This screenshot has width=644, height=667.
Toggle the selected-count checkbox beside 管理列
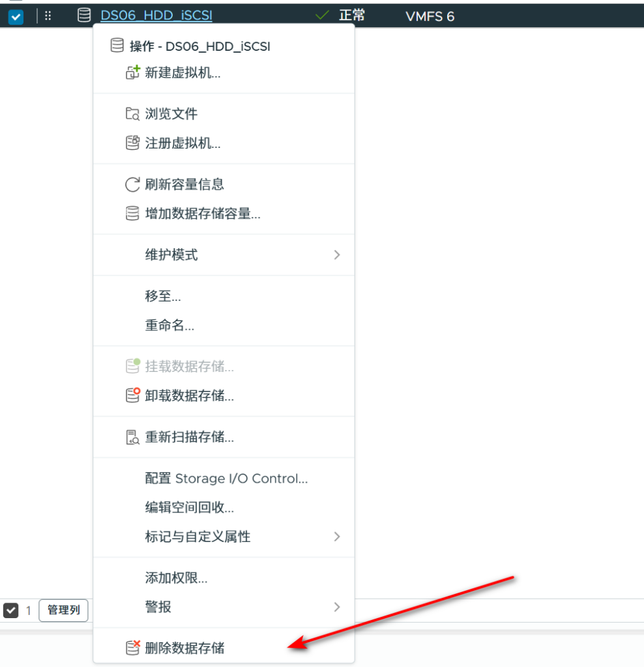point(10,610)
